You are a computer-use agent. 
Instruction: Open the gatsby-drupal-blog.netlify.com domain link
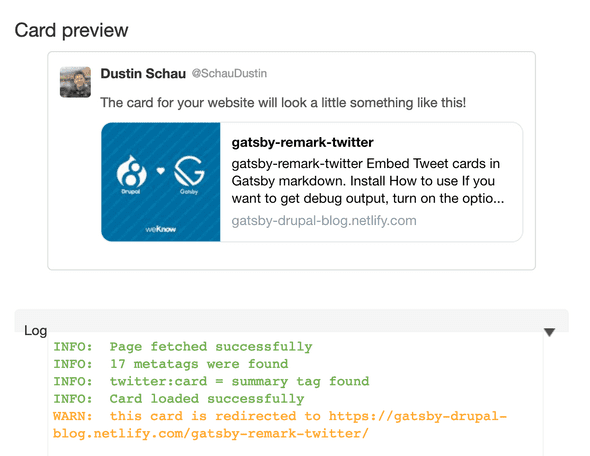324,220
